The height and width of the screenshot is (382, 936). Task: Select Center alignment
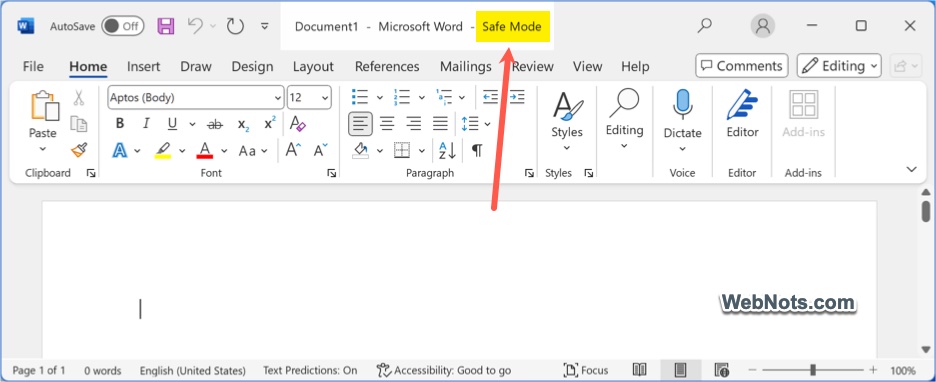[387, 124]
